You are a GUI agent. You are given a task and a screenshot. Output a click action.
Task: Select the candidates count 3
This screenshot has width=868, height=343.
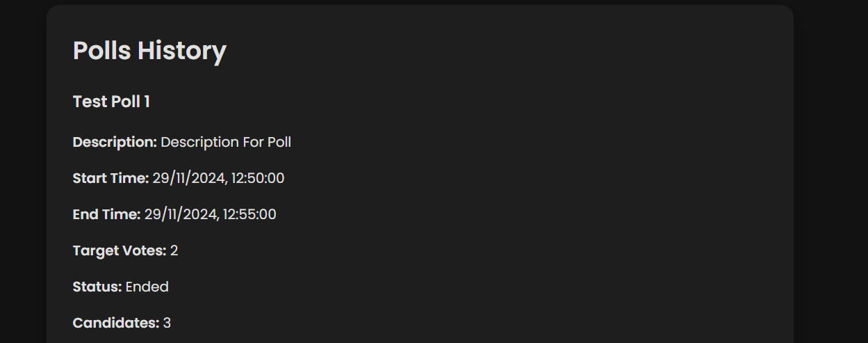[167, 323]
